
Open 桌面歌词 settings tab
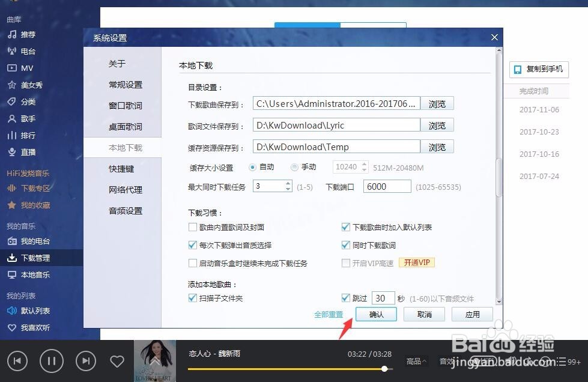(x=126, y=127)
